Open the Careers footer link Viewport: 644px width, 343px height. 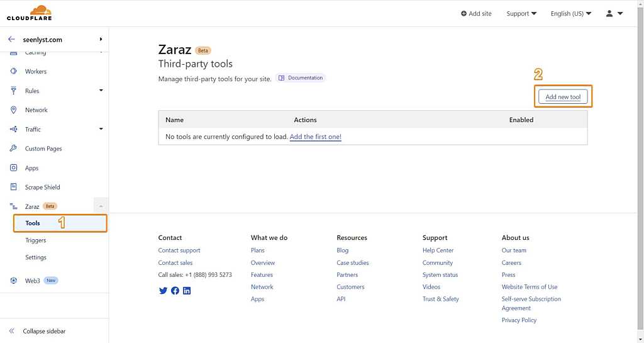511,262
